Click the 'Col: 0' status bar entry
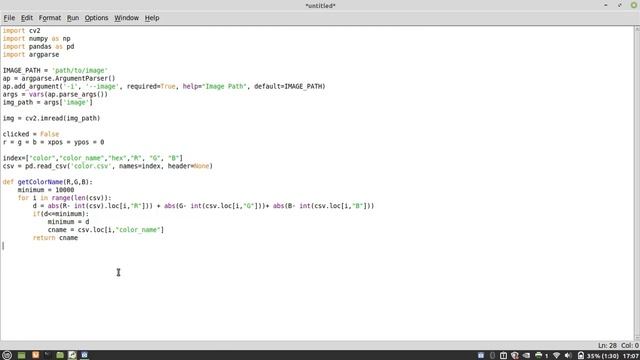Image resolution: width=640 pixels, height=360 pixels. 630,346
